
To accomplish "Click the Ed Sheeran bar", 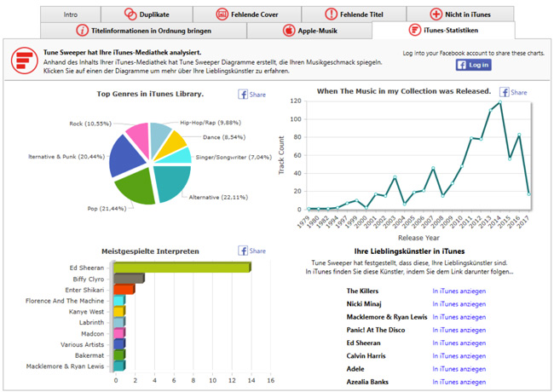I will [182, 268].
